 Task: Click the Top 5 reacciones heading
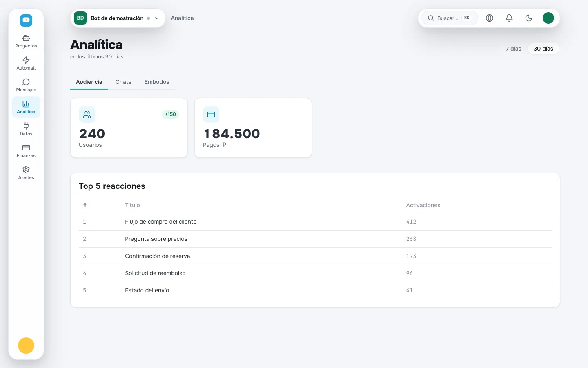pyautogui.click(x=112, y=186)
